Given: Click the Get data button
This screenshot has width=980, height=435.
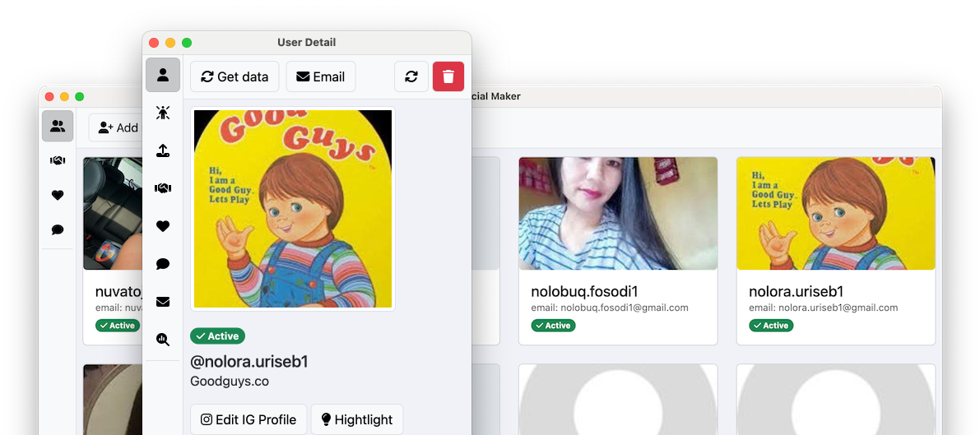Looking at the screenshot, I should pos(235,76).
